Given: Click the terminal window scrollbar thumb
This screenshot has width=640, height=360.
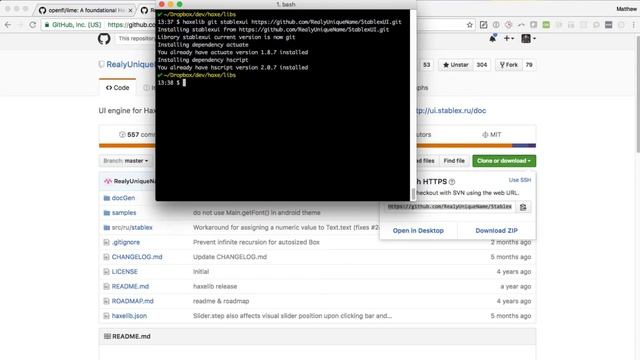Looking at the screenshot, I should click(413, 194).
